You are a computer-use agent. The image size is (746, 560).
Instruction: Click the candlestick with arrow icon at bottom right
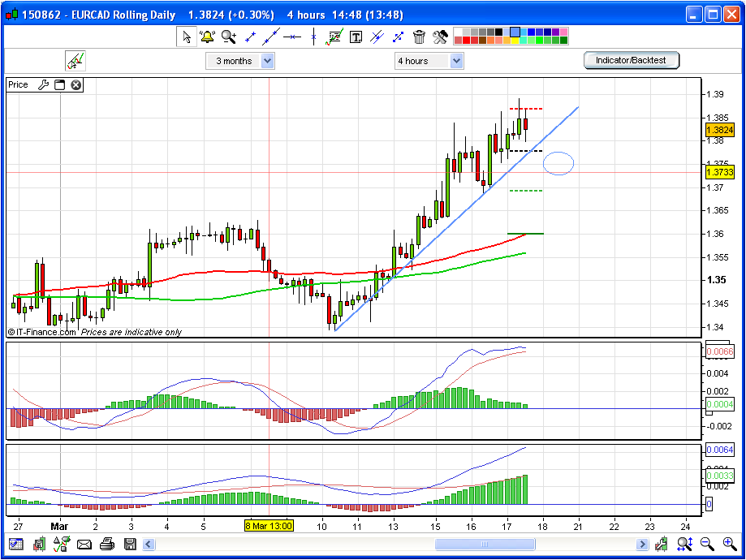(662, 544)
